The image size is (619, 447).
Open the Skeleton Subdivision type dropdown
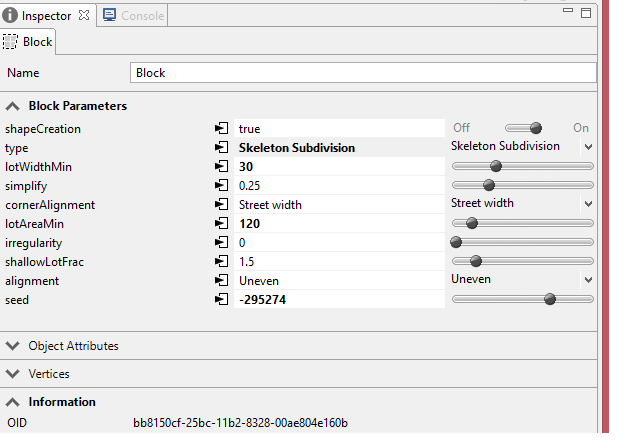pos(521,147)
